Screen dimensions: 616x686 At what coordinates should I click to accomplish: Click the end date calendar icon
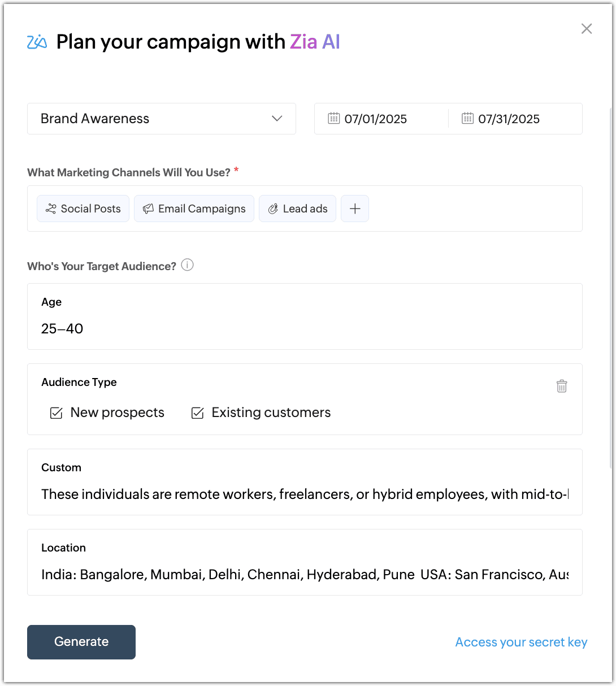coord(467,118)
